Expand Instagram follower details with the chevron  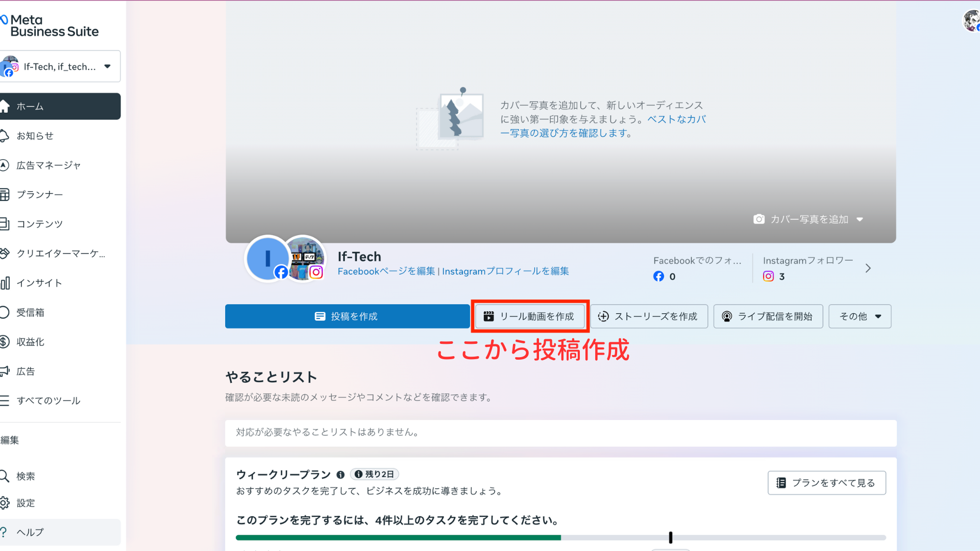coord(868,268)
